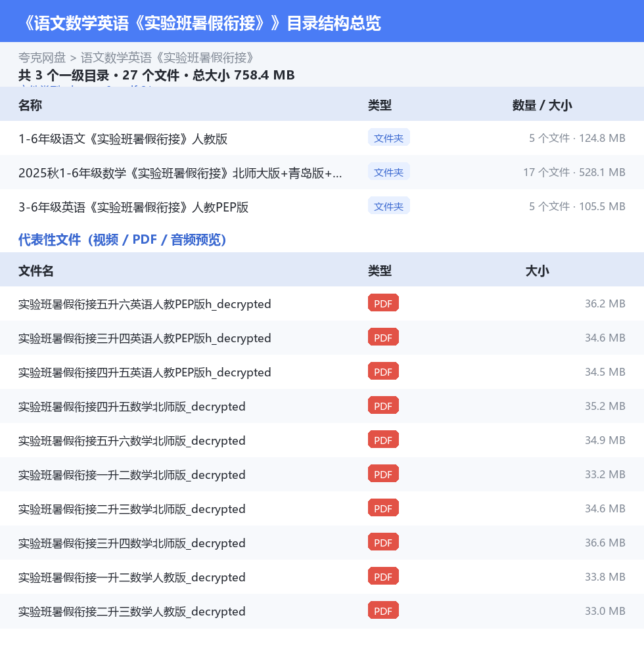Click PDF badge for 二升三数学人教版 file
This screenshot has width=644, height=649.
click(383, 610)
